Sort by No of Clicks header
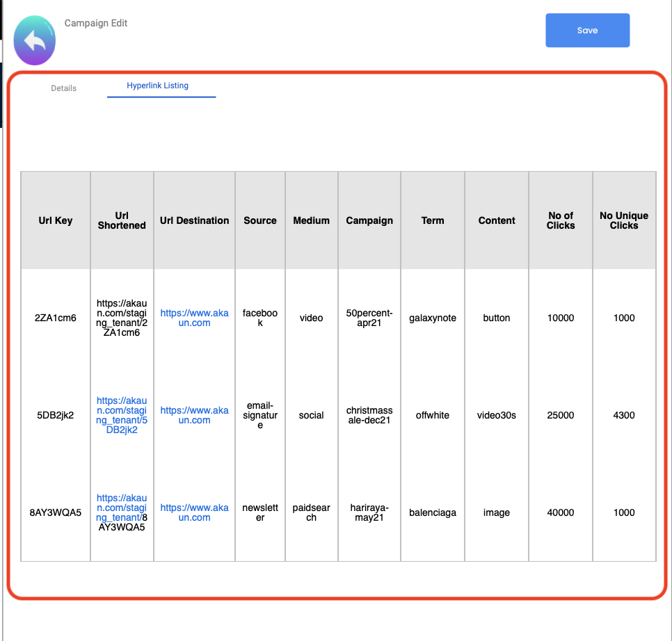672x641 pixels. click(x=561, y=220)
